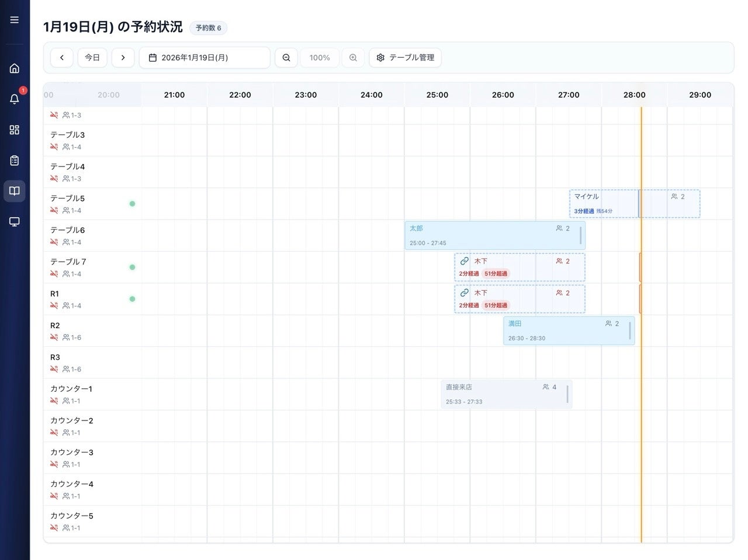The height and width of the screenshot is (560, 748).
Task: Go to previous day arrow
Action: click(62, 58)
